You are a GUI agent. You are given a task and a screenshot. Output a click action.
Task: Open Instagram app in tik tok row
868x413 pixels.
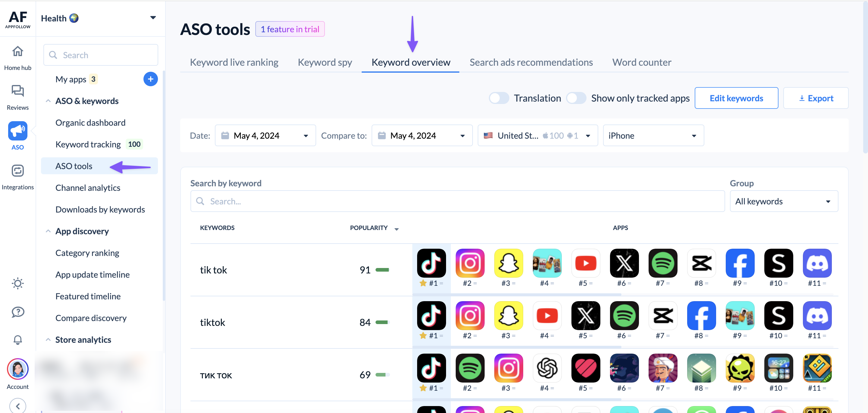tap(470, 263)
